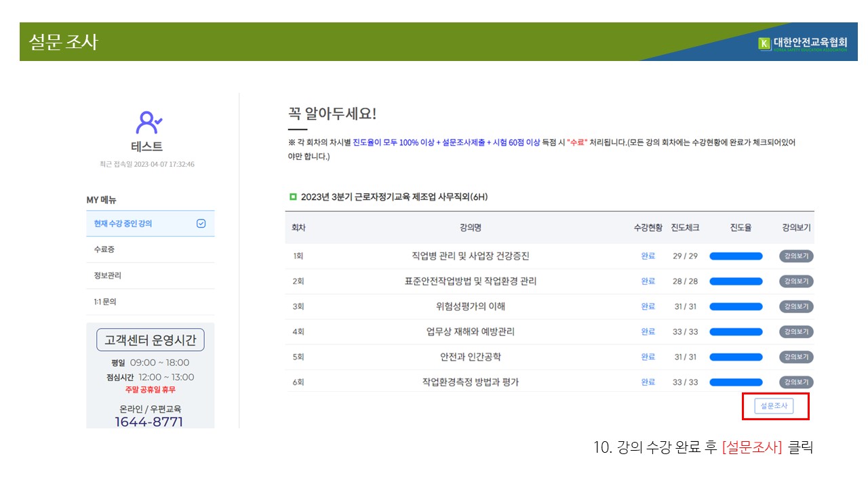The image size is (868, 488).
Task: Click progress bar of 6회 lecture
Action: [x=736, y=382]
